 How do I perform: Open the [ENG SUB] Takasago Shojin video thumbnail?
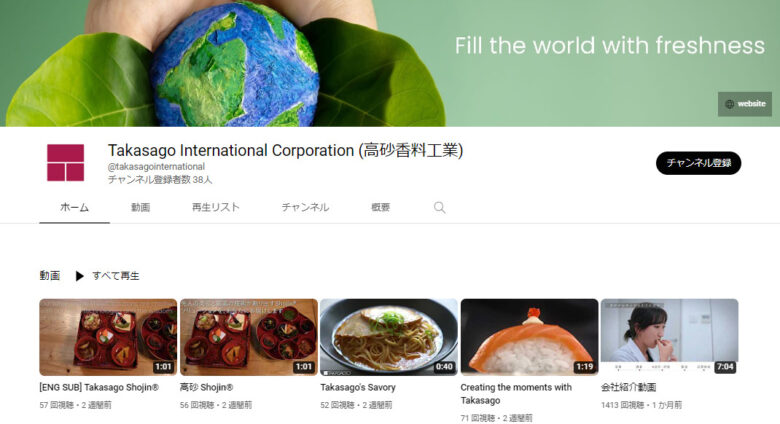[108, 337]
